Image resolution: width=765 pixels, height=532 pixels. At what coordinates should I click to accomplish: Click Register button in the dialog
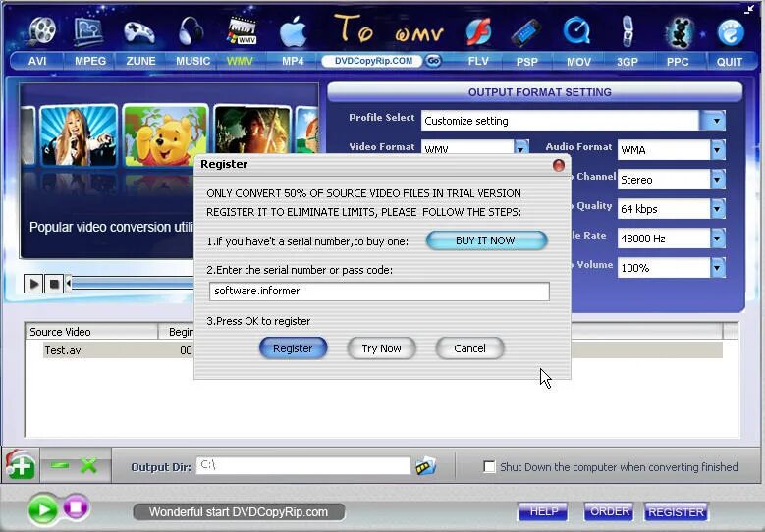pyautogui.click(x=293, y=348)
